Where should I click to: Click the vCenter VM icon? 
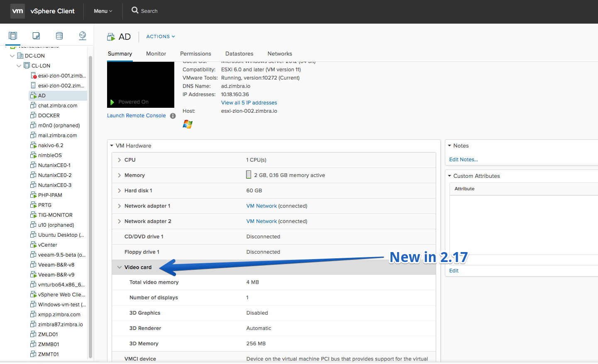pos(34,245)
